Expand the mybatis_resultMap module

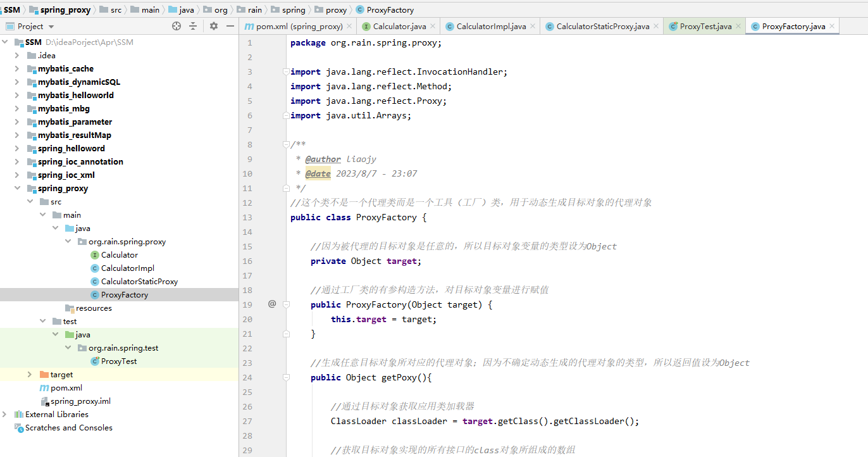click(x=17, y=135)
